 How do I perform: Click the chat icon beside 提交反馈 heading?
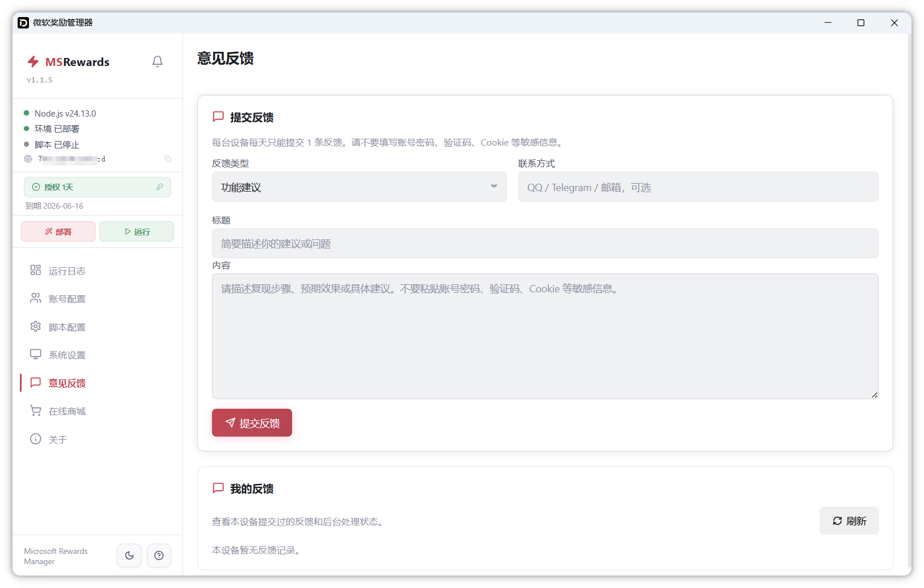(x=218, y=117)
